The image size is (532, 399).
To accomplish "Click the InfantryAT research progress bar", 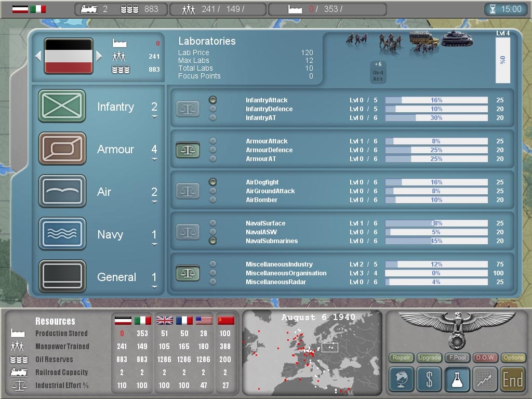I will coord(436,118).
